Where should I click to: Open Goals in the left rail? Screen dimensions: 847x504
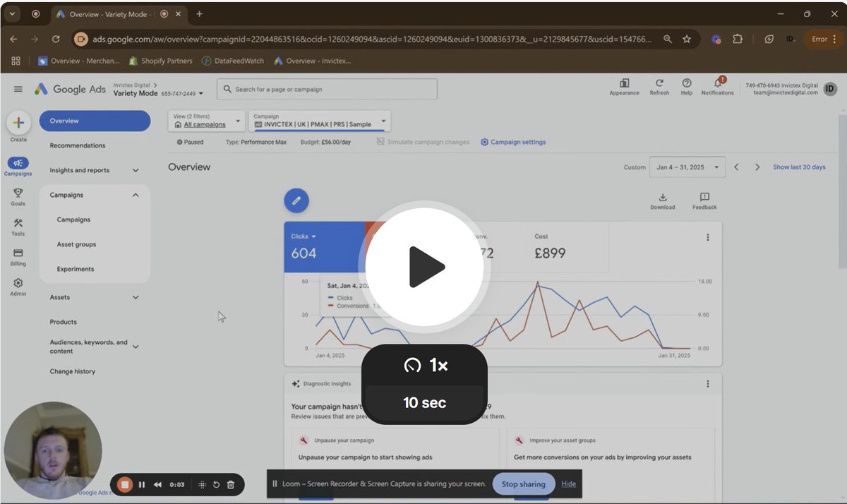18,197
